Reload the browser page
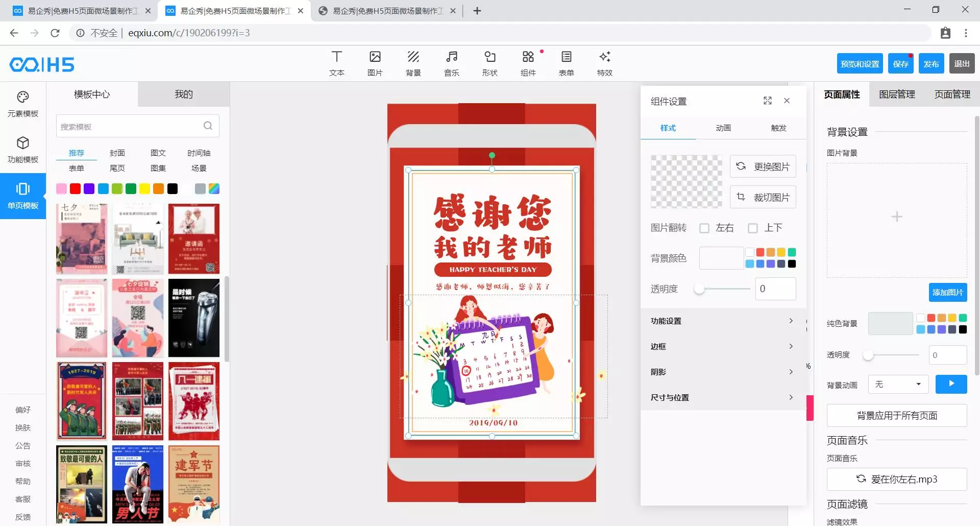 [55, 33]
